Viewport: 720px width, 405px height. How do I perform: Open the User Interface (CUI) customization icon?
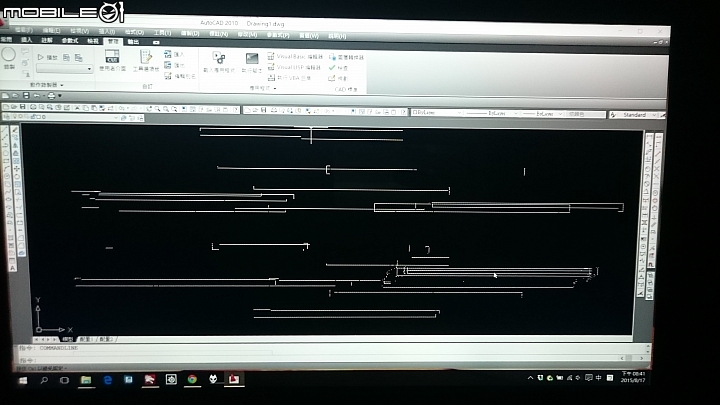pos(112,56)
